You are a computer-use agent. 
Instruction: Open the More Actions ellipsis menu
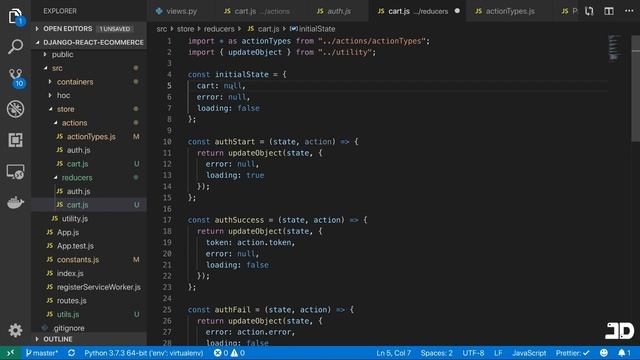pos(629,11)
